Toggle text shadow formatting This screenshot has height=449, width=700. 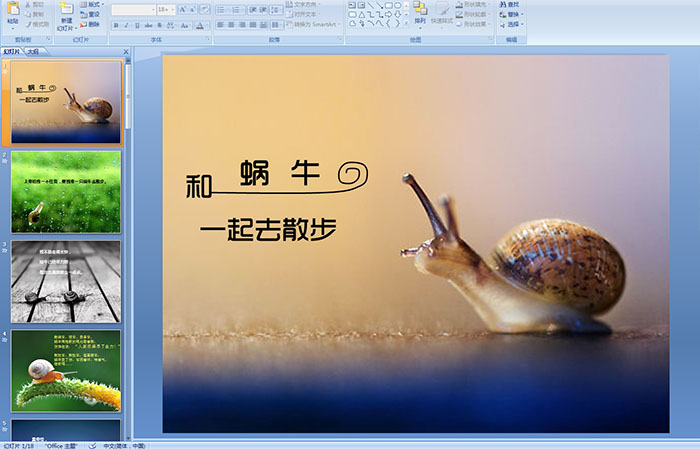click(x=159, y=25)
